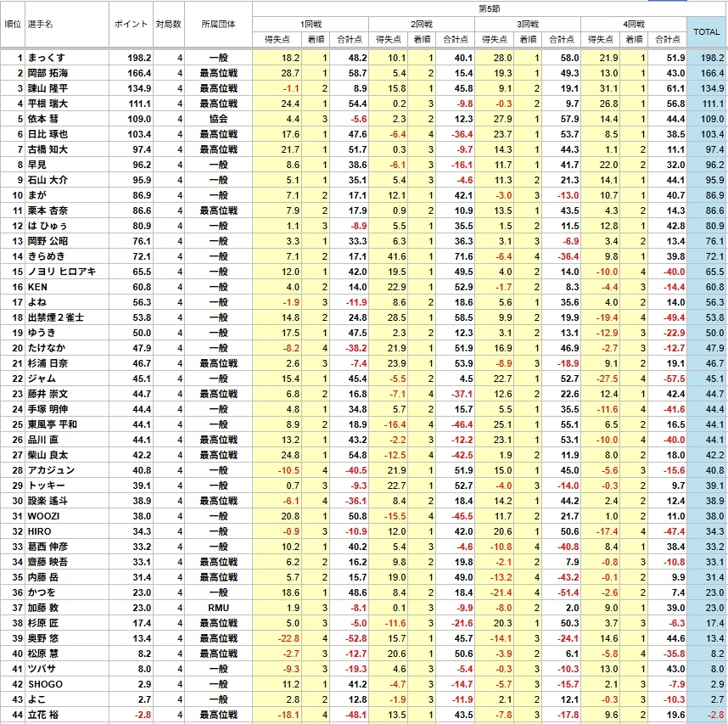Click RMU affiliation in 加藤 敦 row
This screenshot has width=728, height=724.
click(218, 608)
